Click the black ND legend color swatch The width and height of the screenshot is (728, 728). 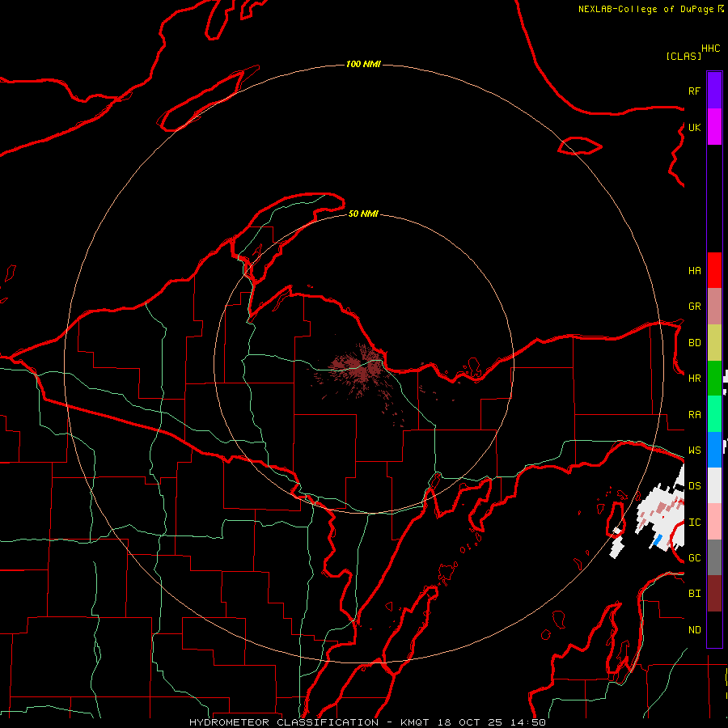pos(714,629)
